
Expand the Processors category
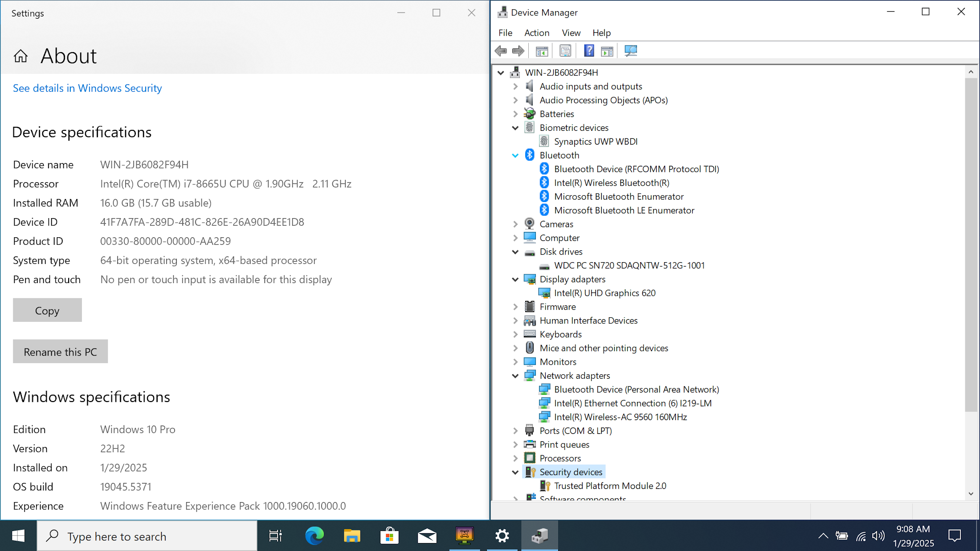click(515, 458)
